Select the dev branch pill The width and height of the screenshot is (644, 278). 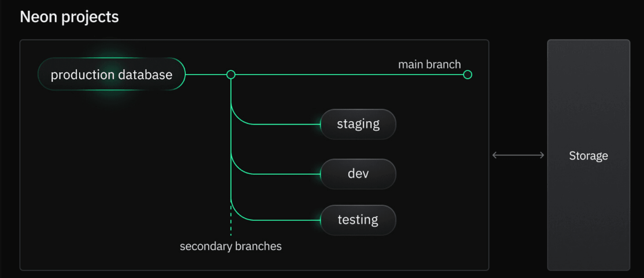click(358, 174)
